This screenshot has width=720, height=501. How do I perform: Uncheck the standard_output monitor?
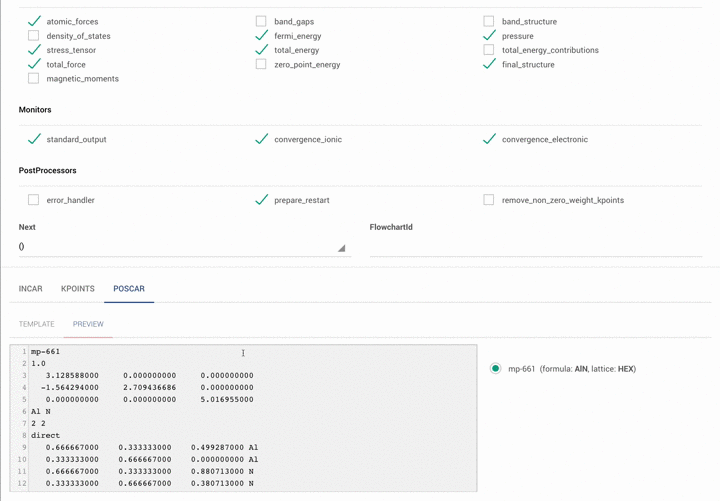tap(34, 140)
